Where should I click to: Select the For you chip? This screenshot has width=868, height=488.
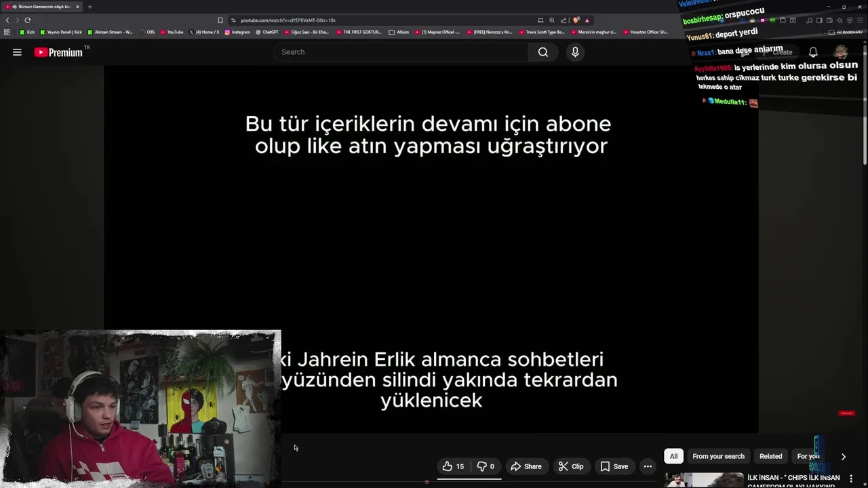(x=808, y=456)
